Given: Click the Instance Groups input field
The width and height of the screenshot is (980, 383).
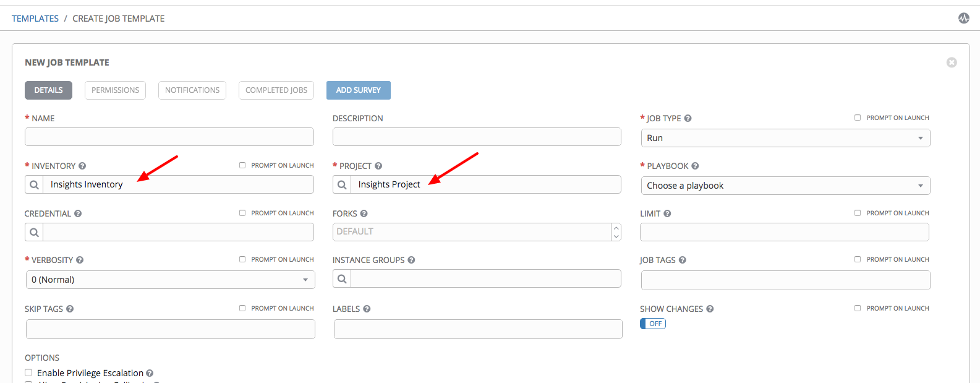Looking at the screenshot, I should (x=486, y=278).
